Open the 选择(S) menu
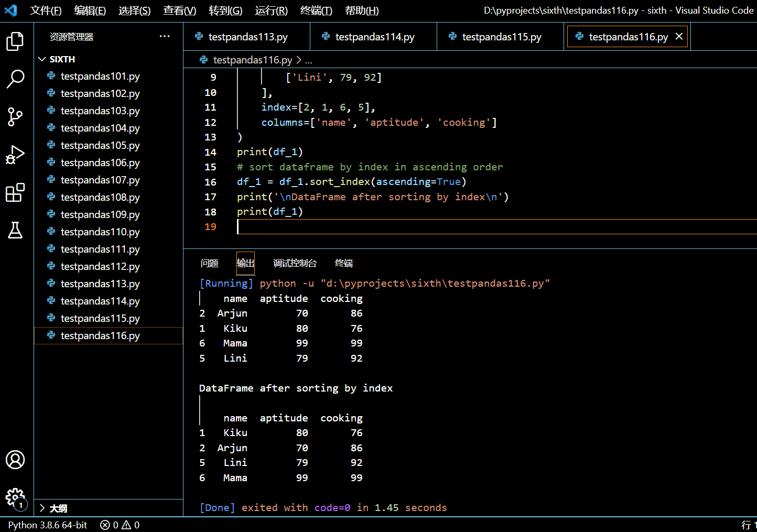The height and width of the screenshot is (532, 757). 134,10
